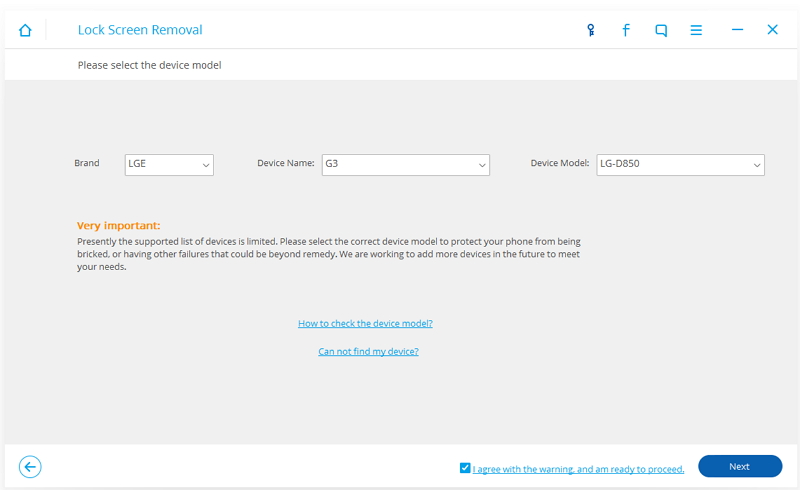The image size is (800, 490).
Task: Open the Device Name dropdown showing G3
Action: click(x=406, y=165)
